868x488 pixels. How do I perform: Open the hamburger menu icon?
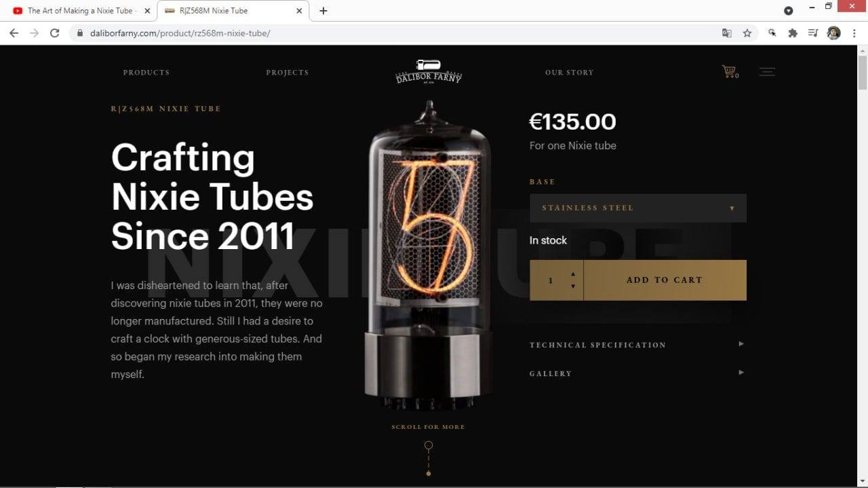[x=767, y=72]
